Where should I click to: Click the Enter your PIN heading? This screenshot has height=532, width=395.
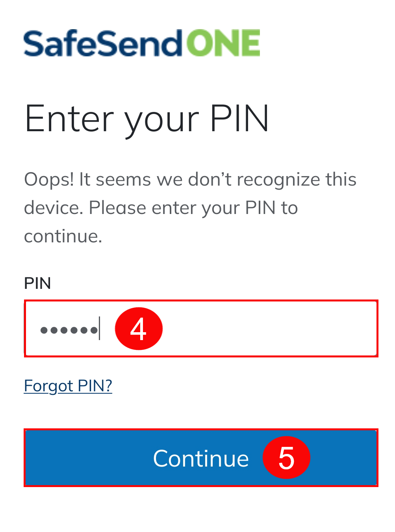pyautogui.click(x=147, y=118)
